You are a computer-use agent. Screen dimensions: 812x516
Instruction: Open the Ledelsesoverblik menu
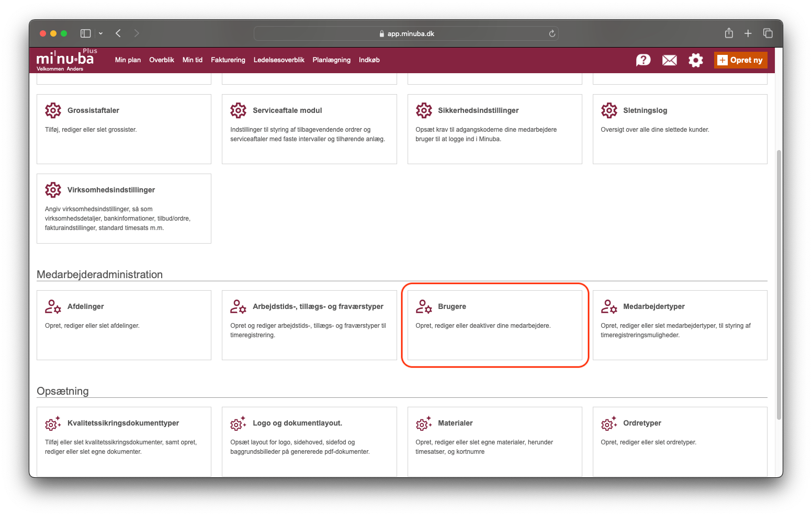click(x=279, y=60)
